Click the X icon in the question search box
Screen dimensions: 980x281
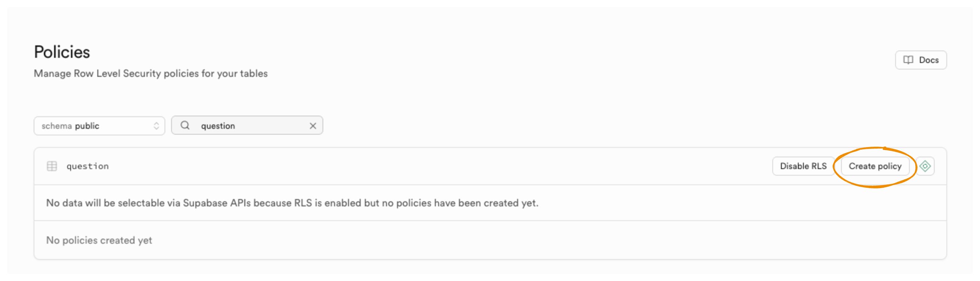pos(313,125)
